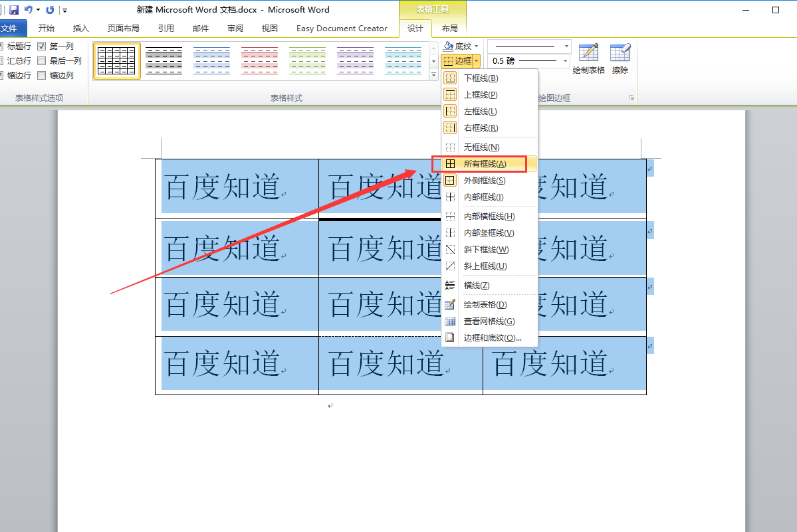Click the 绘制表格 draw table icon
The image size is (797, 532).
(588, 59)
